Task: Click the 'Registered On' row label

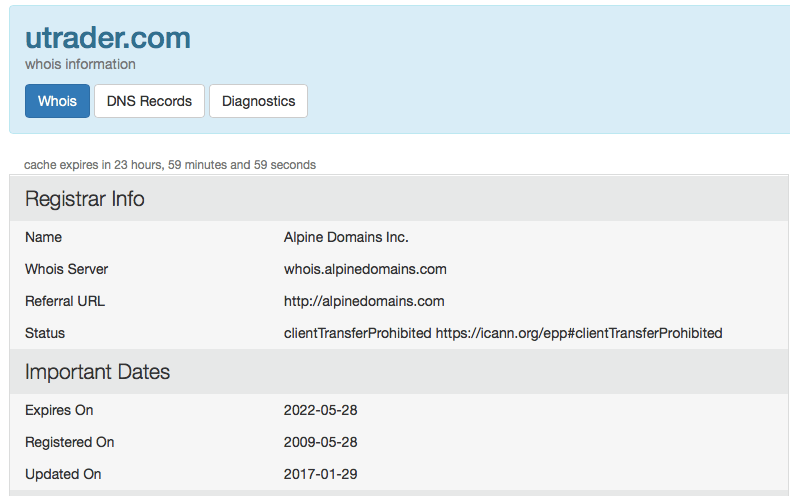Action: click(x=70, y=442)
